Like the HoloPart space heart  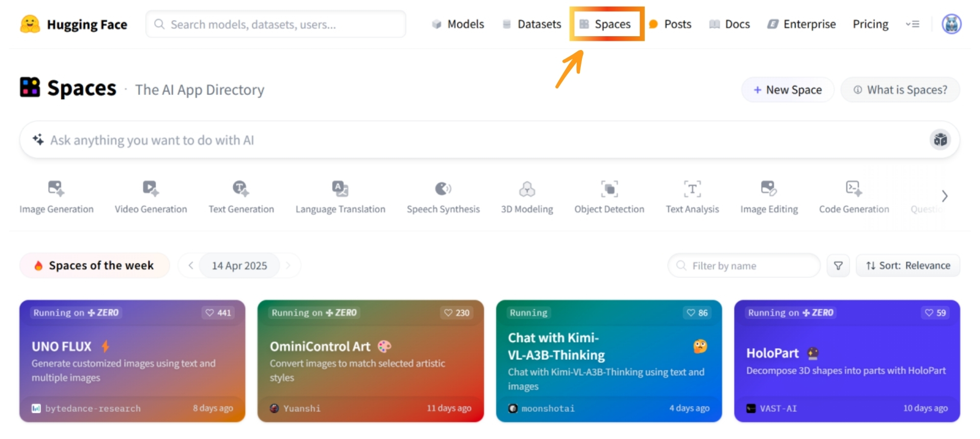(x=935, y=313)
